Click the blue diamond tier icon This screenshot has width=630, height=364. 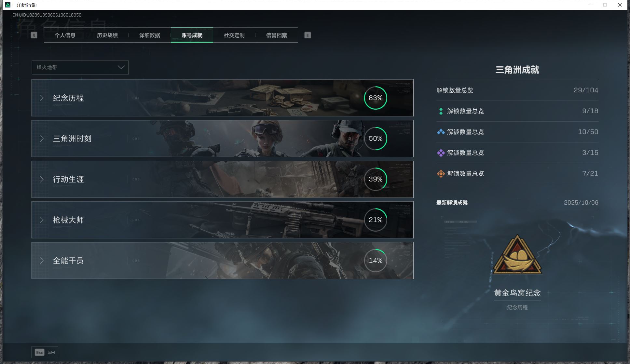441,132
